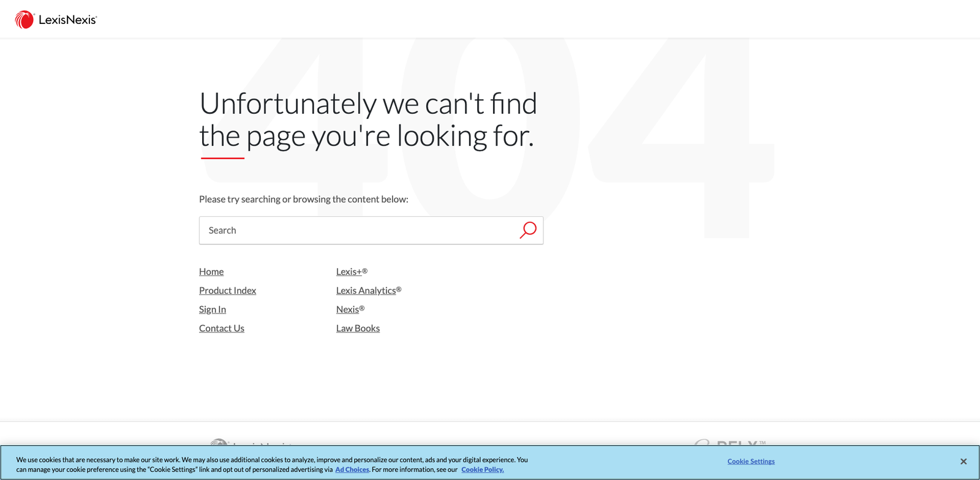Browse the Law Books link
Image resolution: width=980 pixels, height=480 pixels.
358,328
